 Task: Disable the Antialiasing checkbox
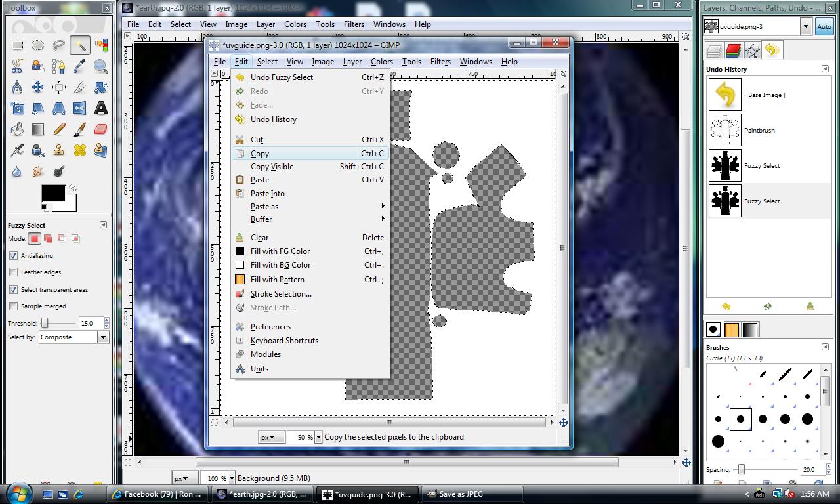point(14,256)
